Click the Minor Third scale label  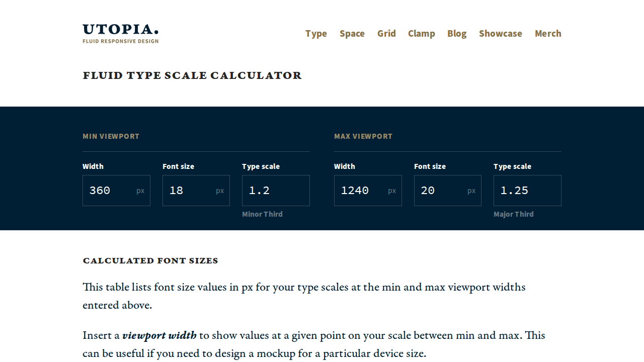point(262,214)
